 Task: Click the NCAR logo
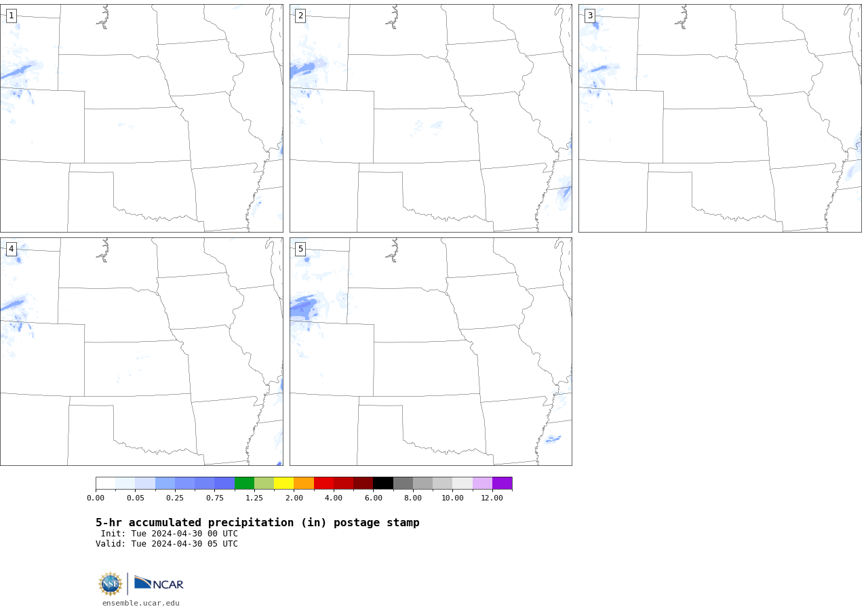(x=159, y=583)
